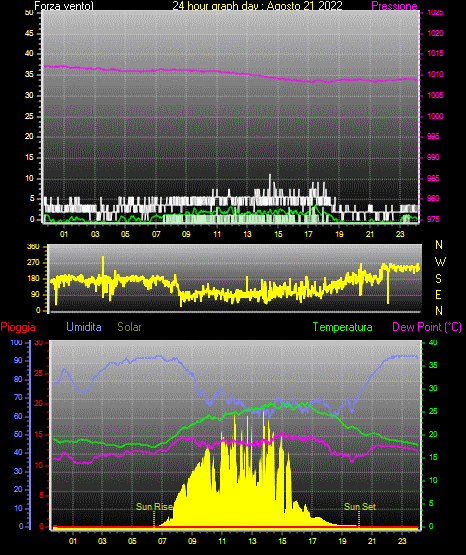Click the 1015 pressure axis value
Viewport: 466px width, 555px height.
(x=436, y=53)
